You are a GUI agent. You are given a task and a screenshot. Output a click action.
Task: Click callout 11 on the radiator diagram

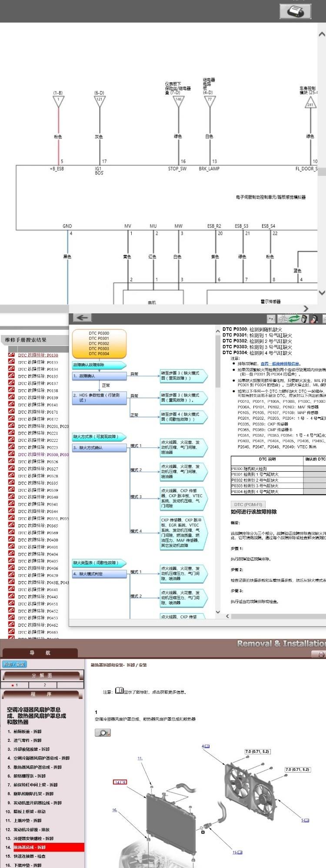point(140,758)
